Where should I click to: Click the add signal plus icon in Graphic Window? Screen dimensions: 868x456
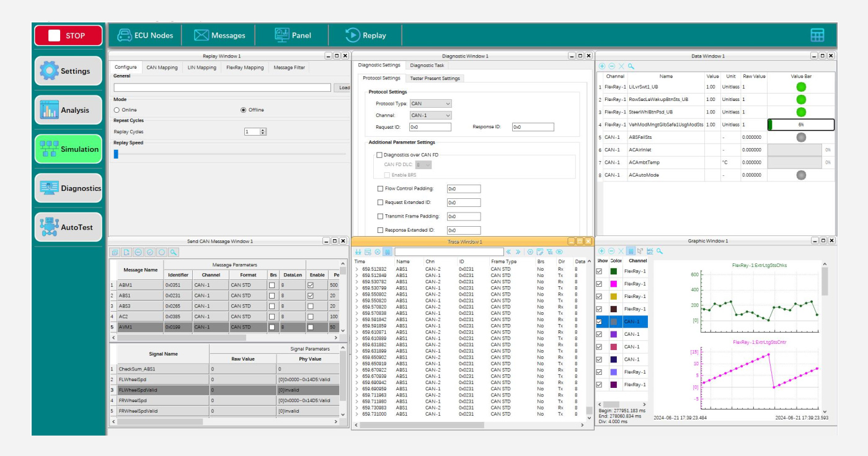tap(601, 252)
